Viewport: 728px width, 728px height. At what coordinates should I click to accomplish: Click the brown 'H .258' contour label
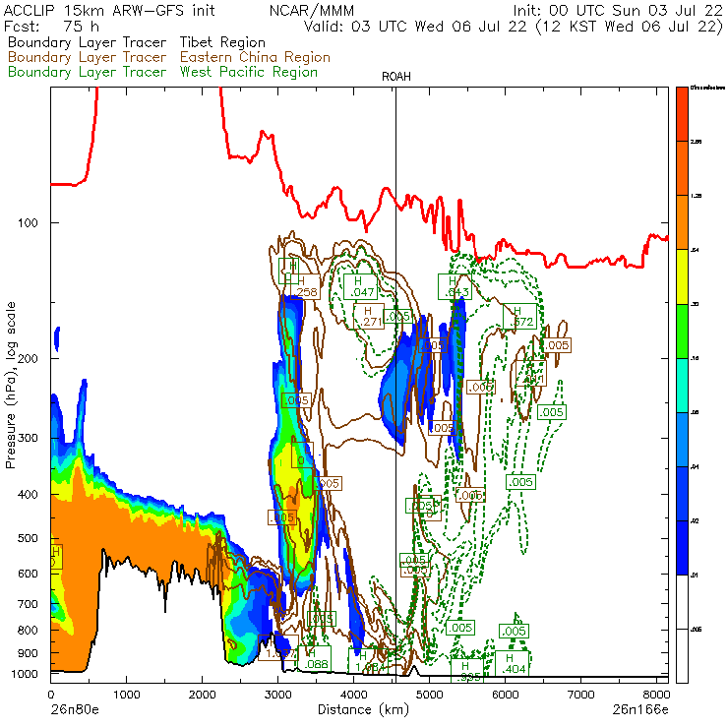point(306,286)
